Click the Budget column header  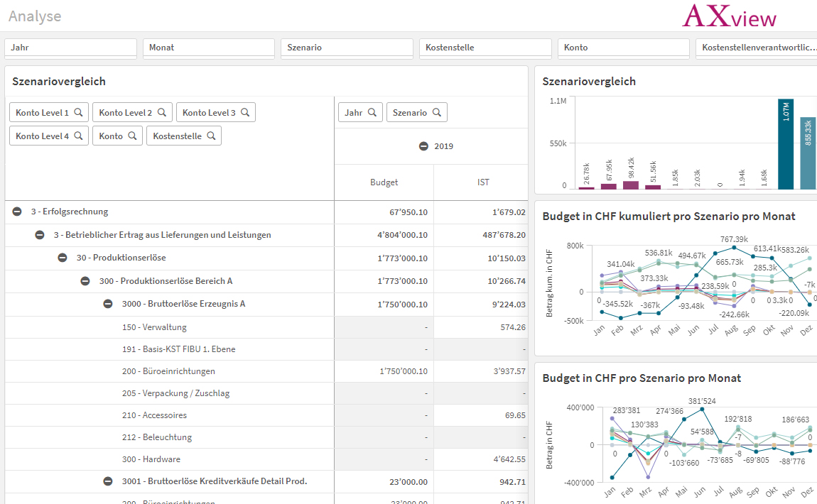click(384, 182)
